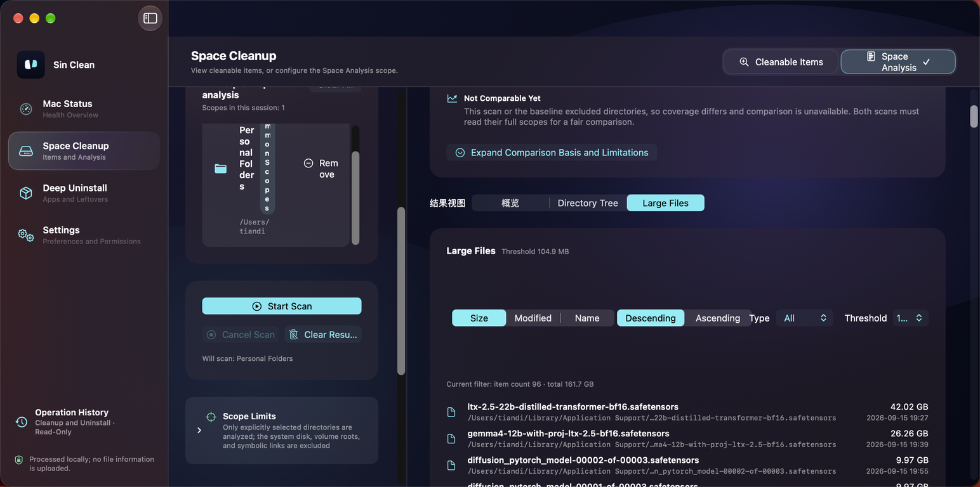This screenshot has width=980, height=487.
Task: Click the Sin Clean app logo
Action: coord(30,65)
